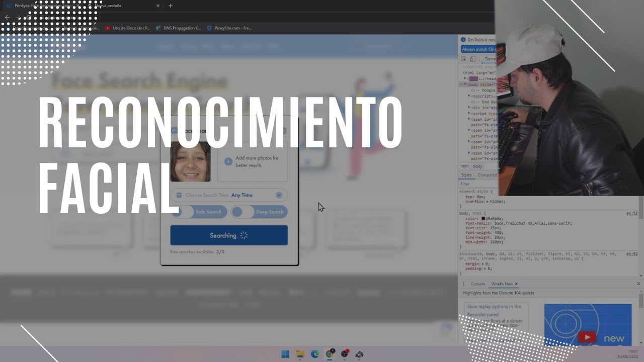Open the Uso de Disco de cP... bookmark

pos(128,28)
